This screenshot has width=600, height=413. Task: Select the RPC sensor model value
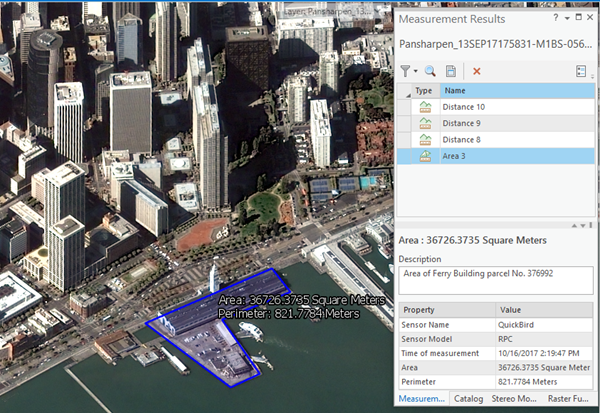pyautogui.click(x=545, y=339)
